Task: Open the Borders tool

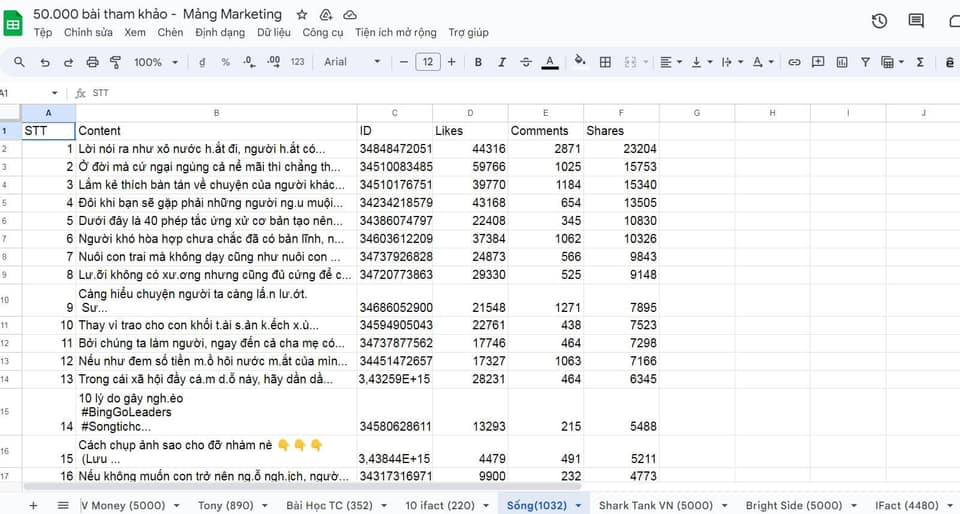Action: [605, 62]
